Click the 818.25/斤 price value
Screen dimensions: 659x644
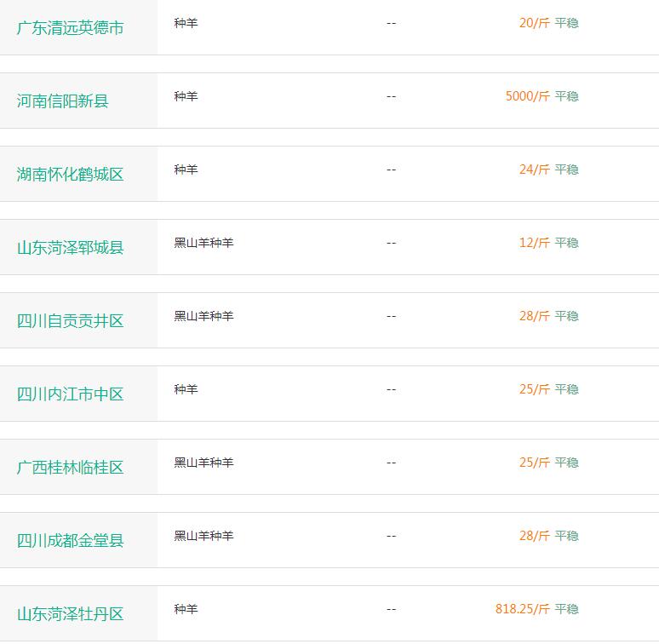pyautogui.click(x=523, y=609)
